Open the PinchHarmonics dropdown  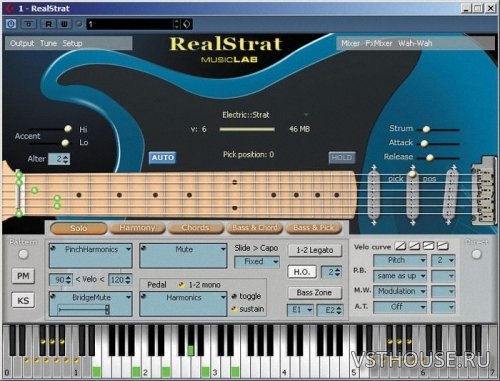coord(91,255)
